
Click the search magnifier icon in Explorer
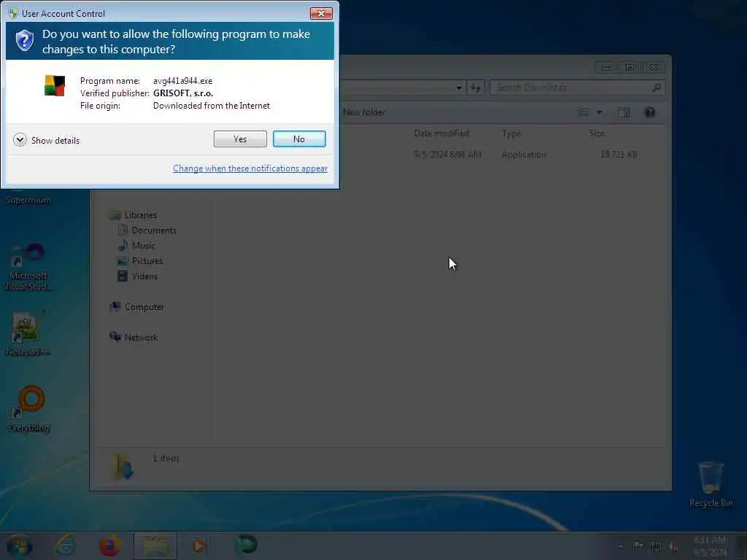tap(657, 87)
